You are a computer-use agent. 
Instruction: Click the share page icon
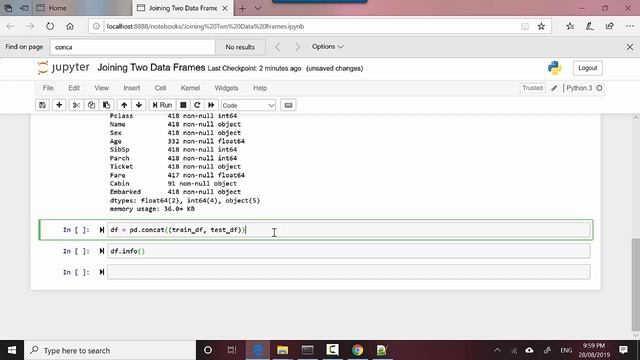point(609,27)
